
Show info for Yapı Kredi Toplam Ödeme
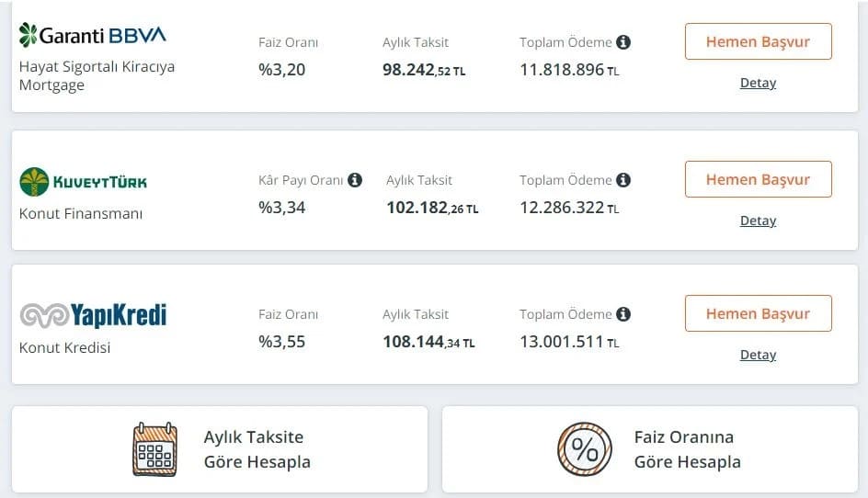point(623,314)
